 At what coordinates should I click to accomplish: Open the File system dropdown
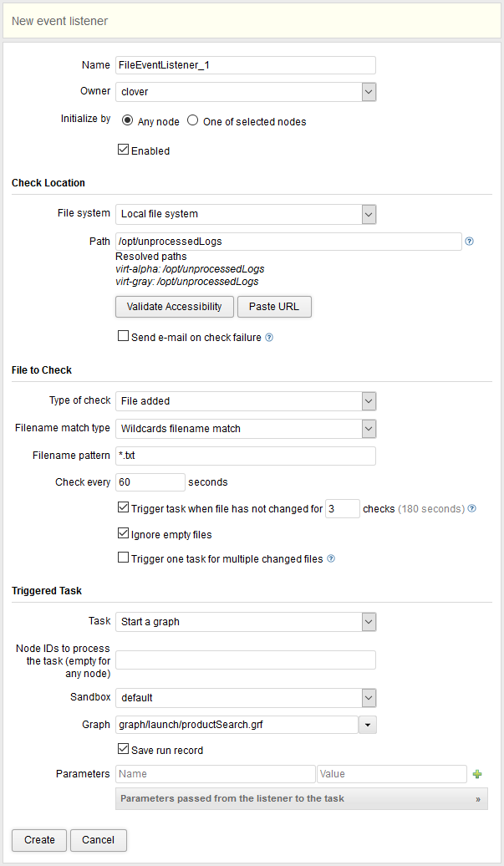click(369, 214)
